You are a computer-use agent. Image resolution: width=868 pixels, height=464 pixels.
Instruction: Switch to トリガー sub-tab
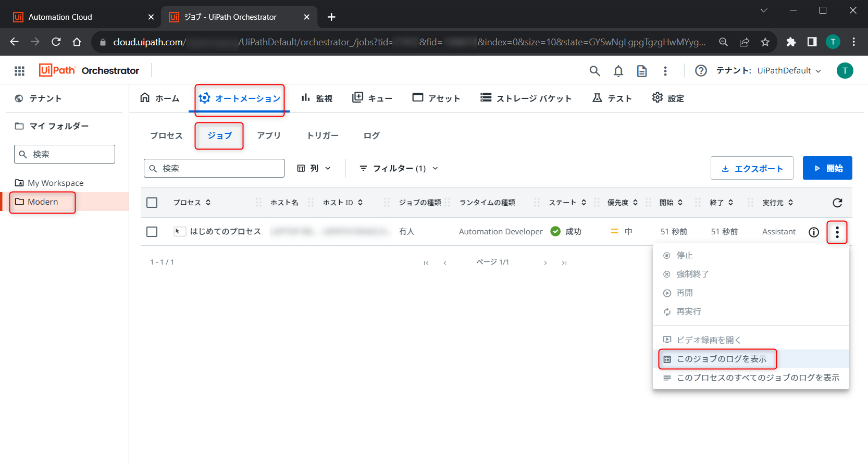(323, 135)
